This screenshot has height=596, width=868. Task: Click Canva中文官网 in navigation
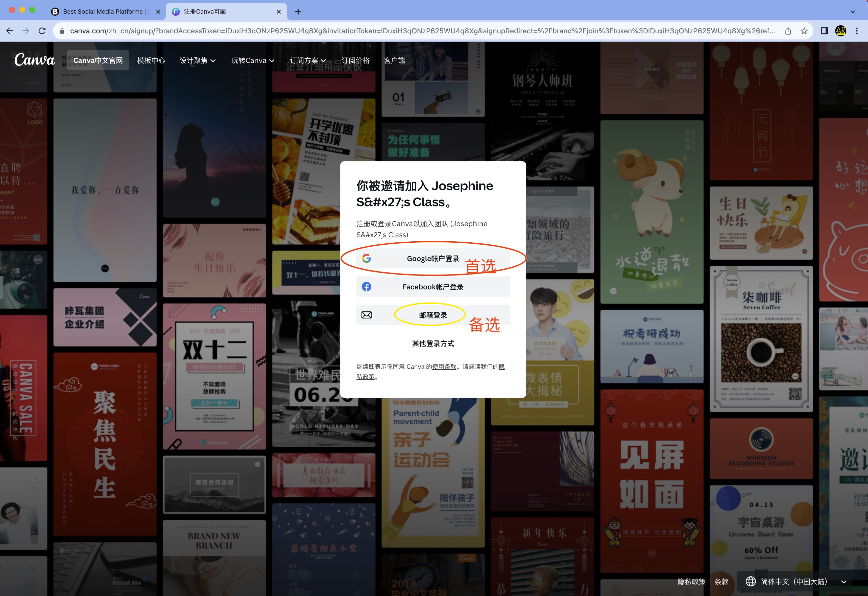click(98, 60)
